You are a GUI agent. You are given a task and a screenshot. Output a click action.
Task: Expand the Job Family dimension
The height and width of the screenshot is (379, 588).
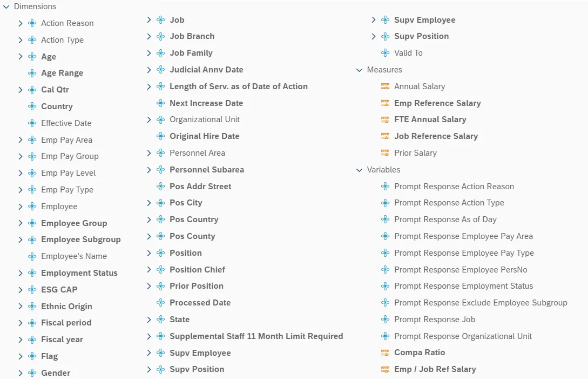[x=149, y=53]
